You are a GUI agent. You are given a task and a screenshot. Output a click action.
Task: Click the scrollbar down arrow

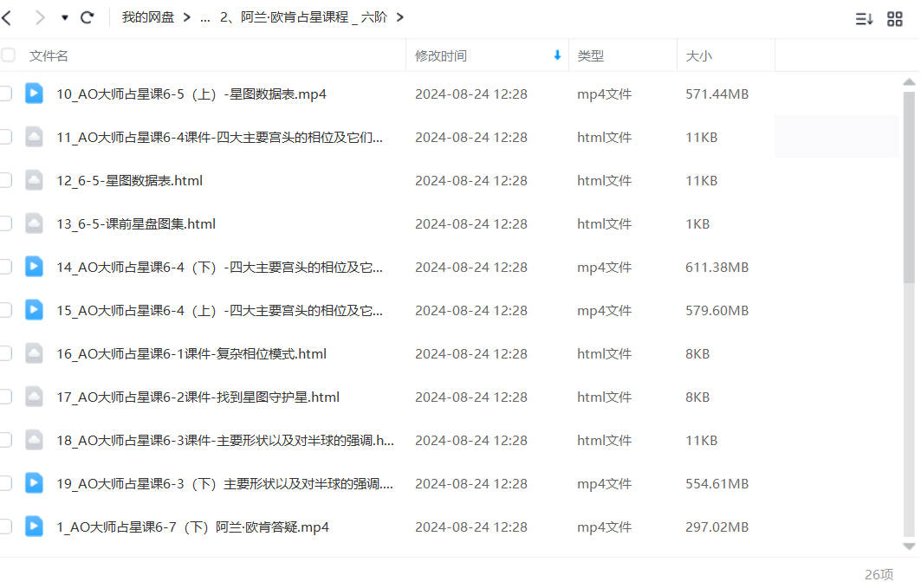(909, 546)
